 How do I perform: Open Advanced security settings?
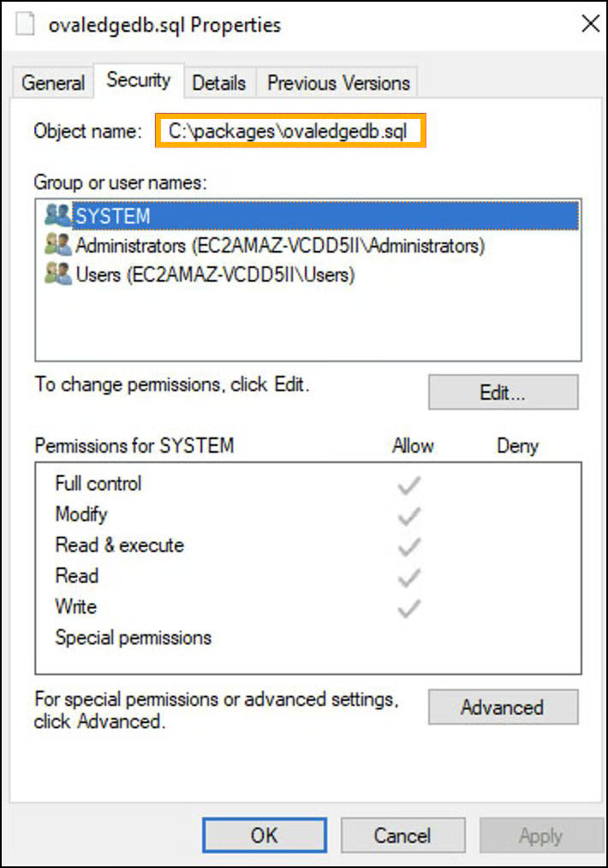503,707
